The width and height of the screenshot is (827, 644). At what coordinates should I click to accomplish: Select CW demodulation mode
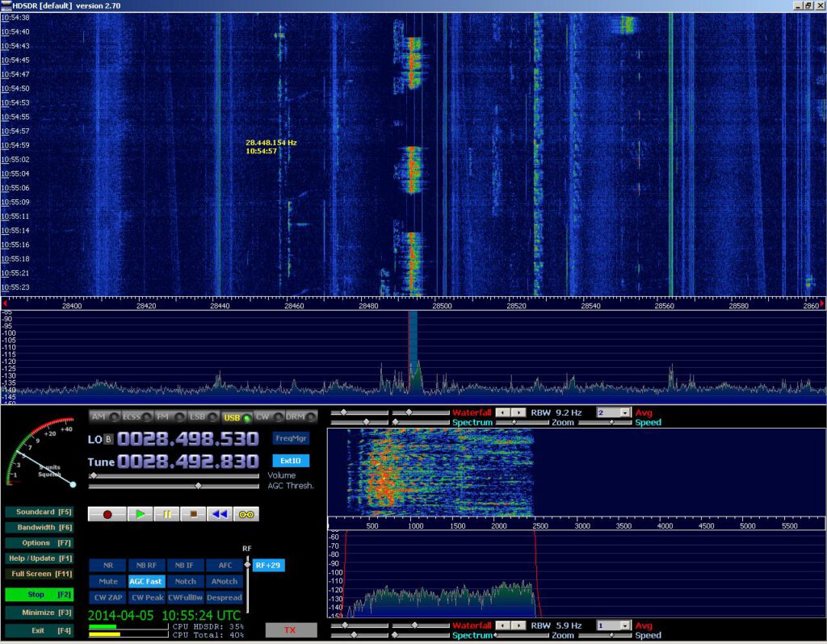click(x=267, y=416)
